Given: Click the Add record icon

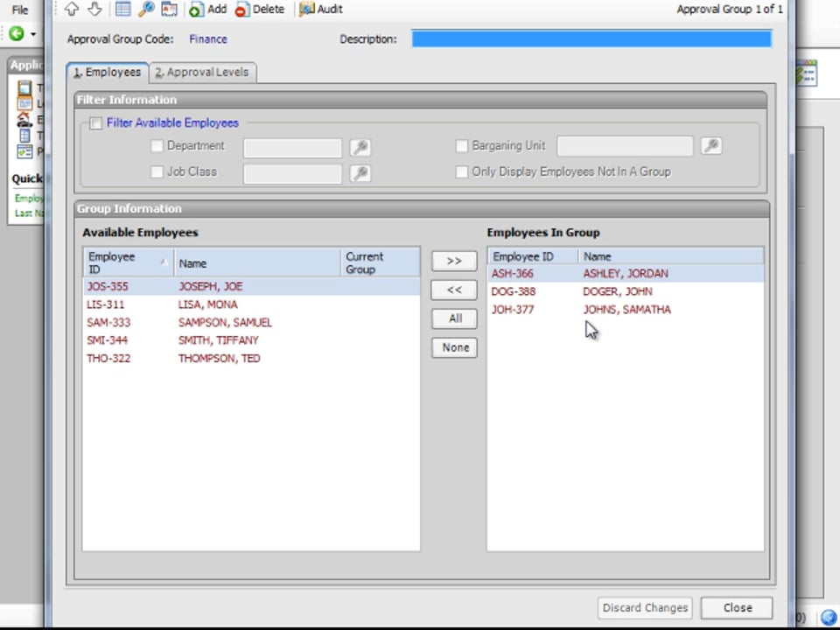Looking at the screenshot, I should (x=197, y=9).
